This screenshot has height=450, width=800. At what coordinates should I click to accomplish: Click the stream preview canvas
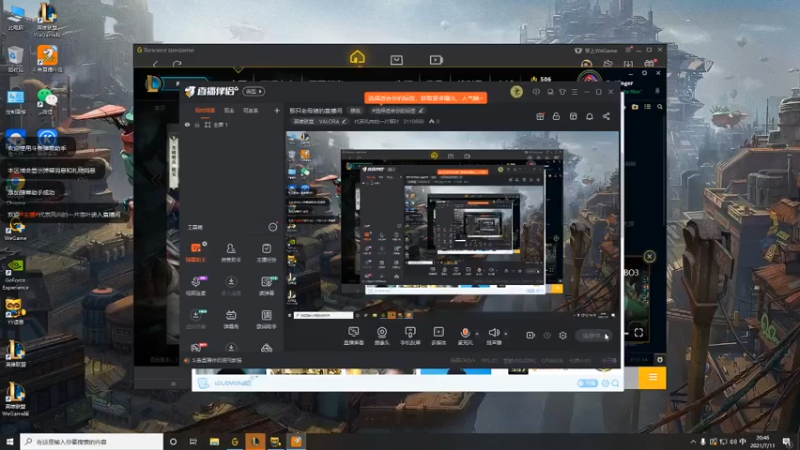(x=452, y=225)
